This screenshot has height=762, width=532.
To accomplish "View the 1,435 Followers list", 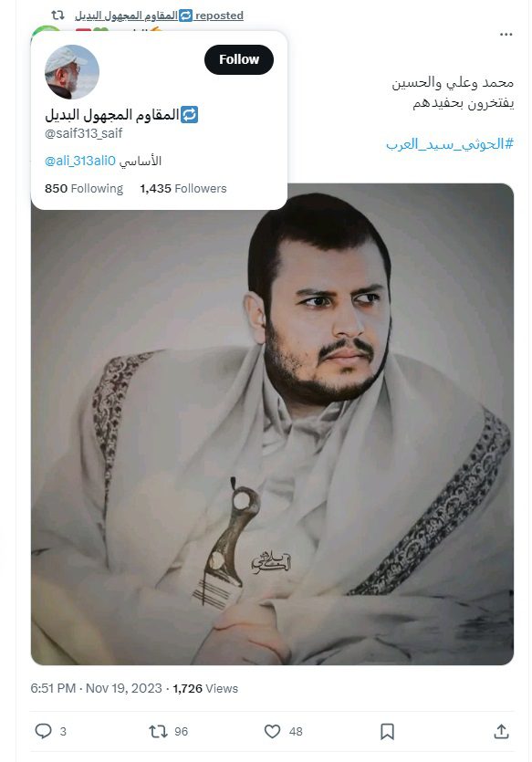I will (183, 189).
